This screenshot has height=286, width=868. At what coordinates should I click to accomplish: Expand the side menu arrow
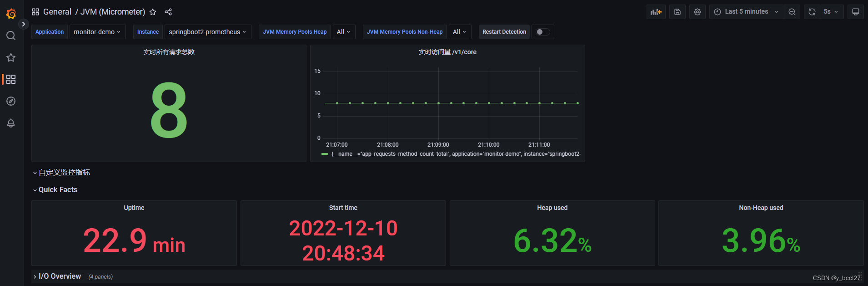(24, 24)
